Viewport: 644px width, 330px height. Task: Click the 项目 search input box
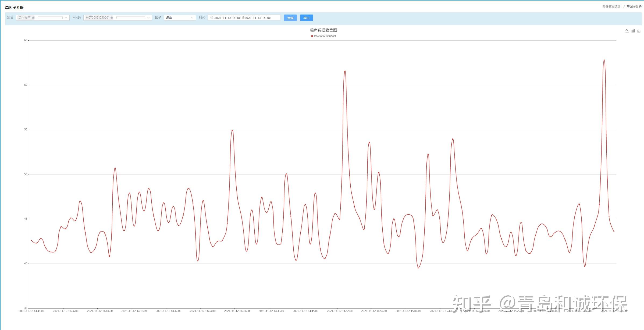pos(50,18)
